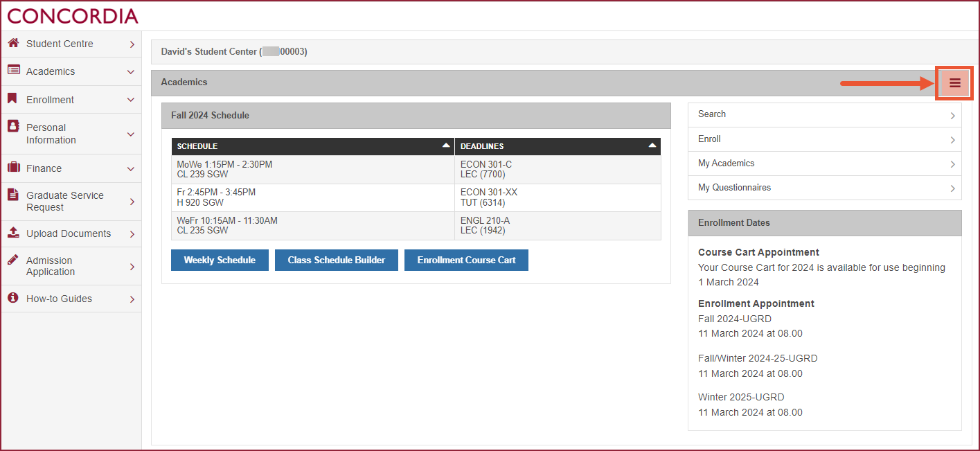Select the MoWe 1:15PM - 2:30PM cell
This screenshot has height=451, width=980.
[x=313, y=170]
